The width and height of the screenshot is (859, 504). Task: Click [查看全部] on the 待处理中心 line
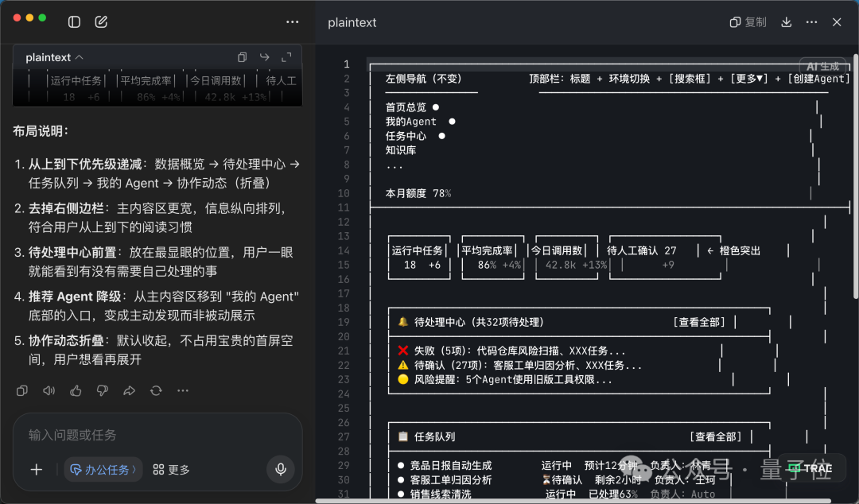pyautogui.click(x=699, y=322)
